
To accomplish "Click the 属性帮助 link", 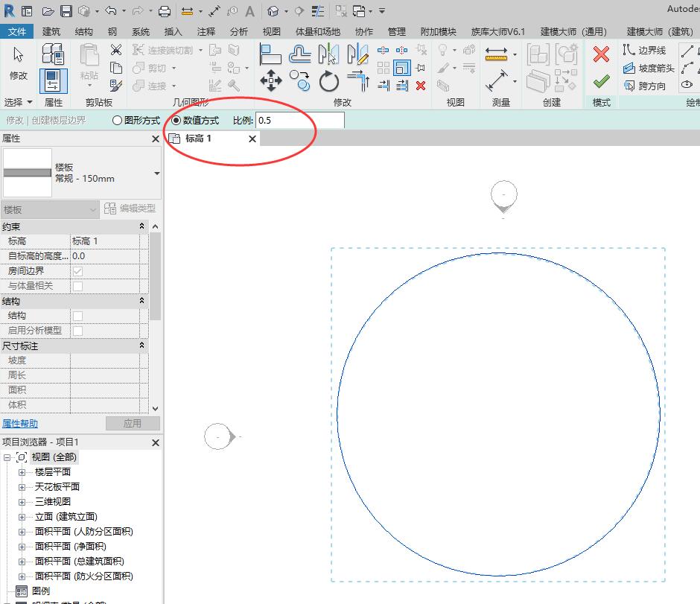I will click(20, 424).
